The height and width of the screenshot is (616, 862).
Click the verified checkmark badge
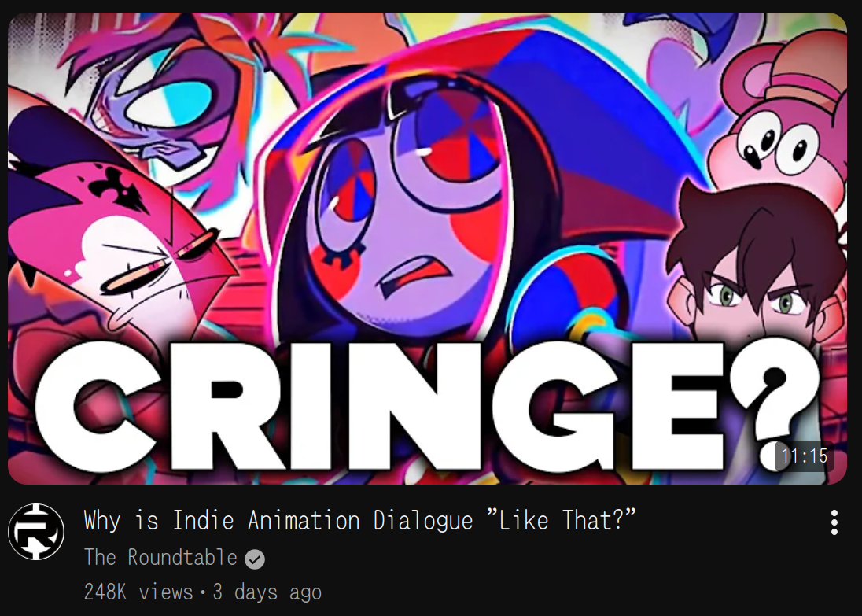[x=255, y=559]
